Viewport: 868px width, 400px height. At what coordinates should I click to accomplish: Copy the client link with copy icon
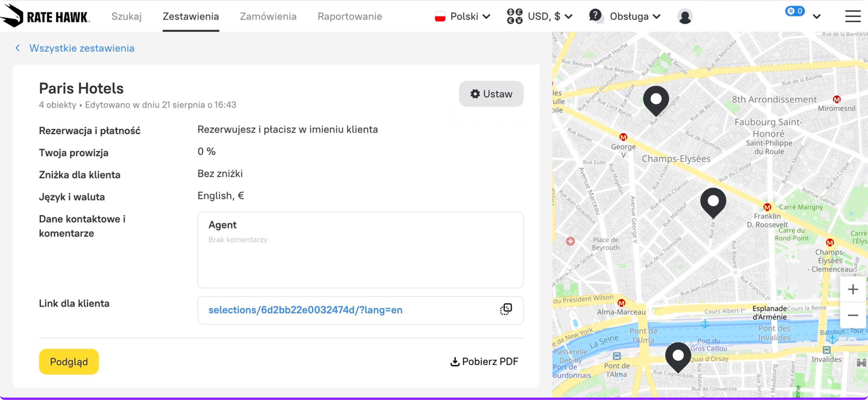[x=506, y=309]
